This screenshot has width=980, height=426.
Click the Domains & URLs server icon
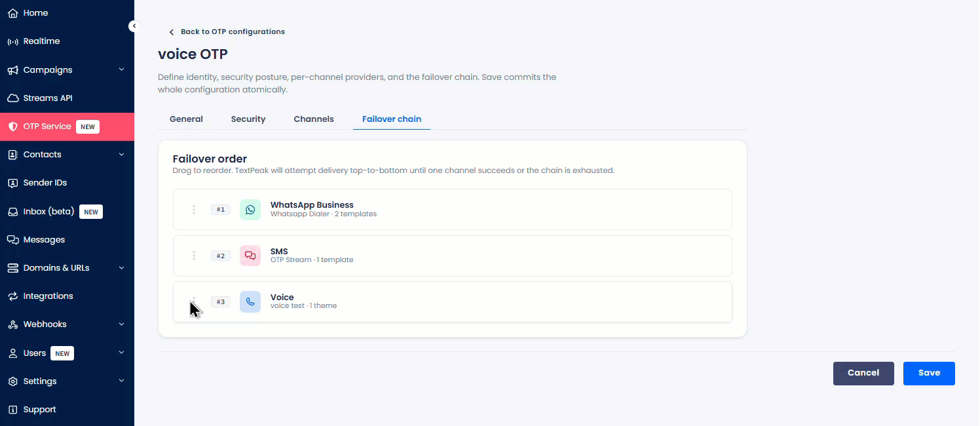(12, 268)
